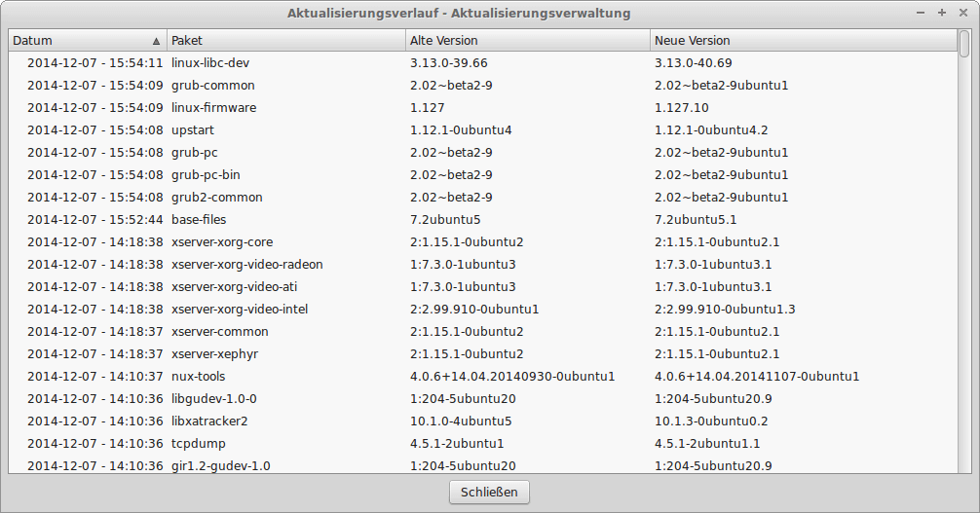The height and width of the screenshot is (513, 980).
Task: Click the Paket column header
Action: (285, 41)
